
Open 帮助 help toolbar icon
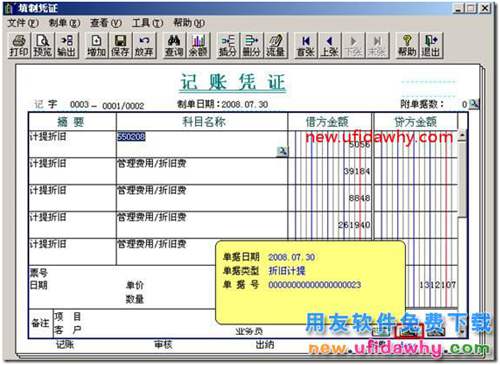[407, 46]
